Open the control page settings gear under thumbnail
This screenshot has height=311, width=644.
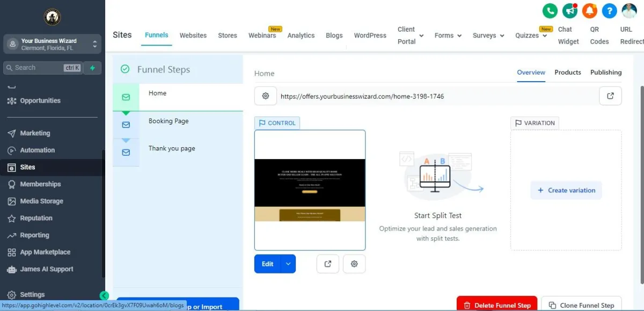[354, 264]
